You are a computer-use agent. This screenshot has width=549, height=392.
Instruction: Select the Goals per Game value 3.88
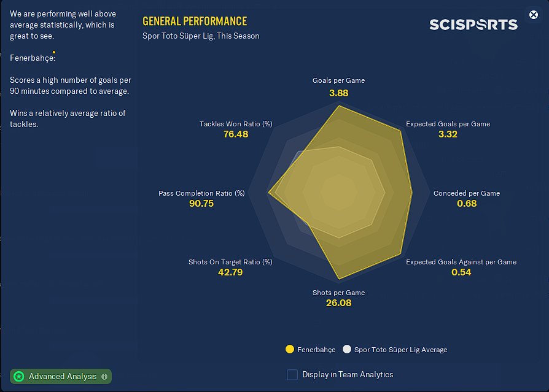338,93
